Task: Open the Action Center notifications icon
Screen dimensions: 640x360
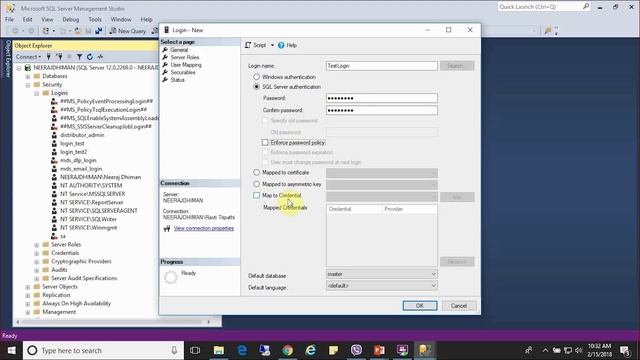Action: click(625, 350)
